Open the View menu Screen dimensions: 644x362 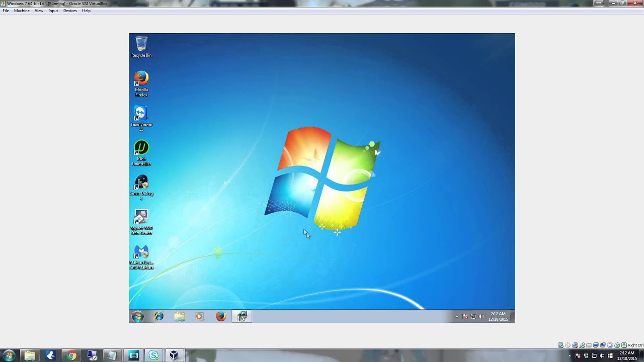pyautogui.click(x=39, y=11)
